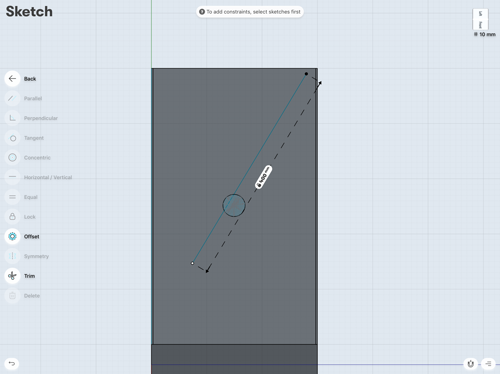500x374 pixels.
Task: Select the Symmetry constraint icon
Action: click(12, 256)
